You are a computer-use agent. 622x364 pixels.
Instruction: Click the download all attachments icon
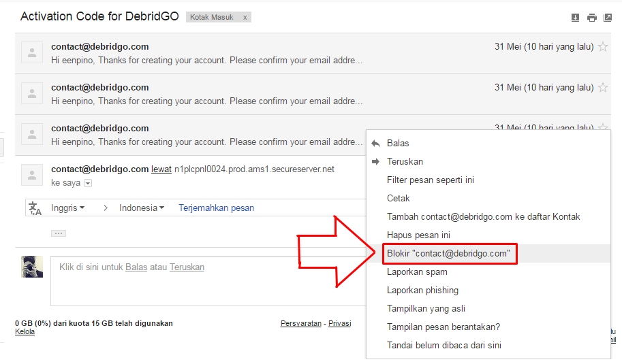[575, 18]
